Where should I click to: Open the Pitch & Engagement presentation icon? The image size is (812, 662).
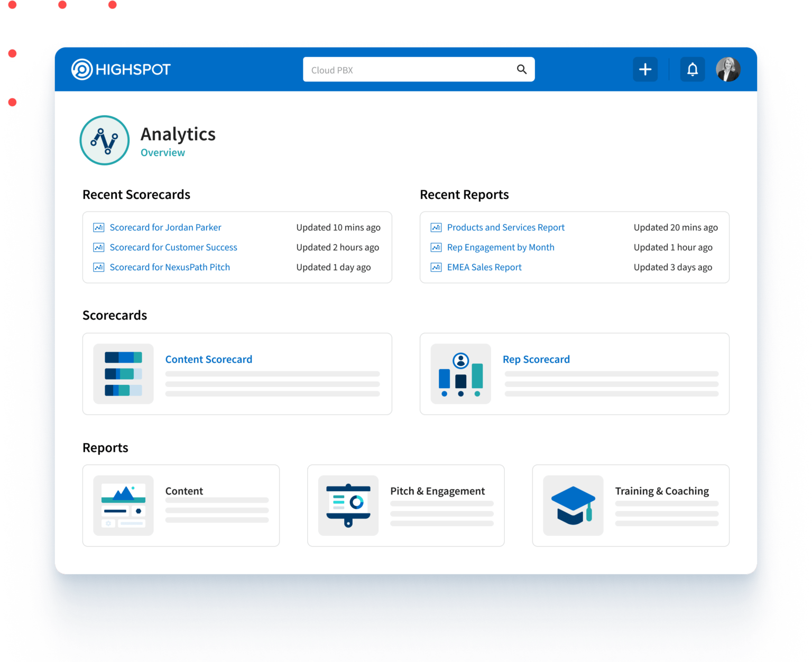click(x=348, y=505)
